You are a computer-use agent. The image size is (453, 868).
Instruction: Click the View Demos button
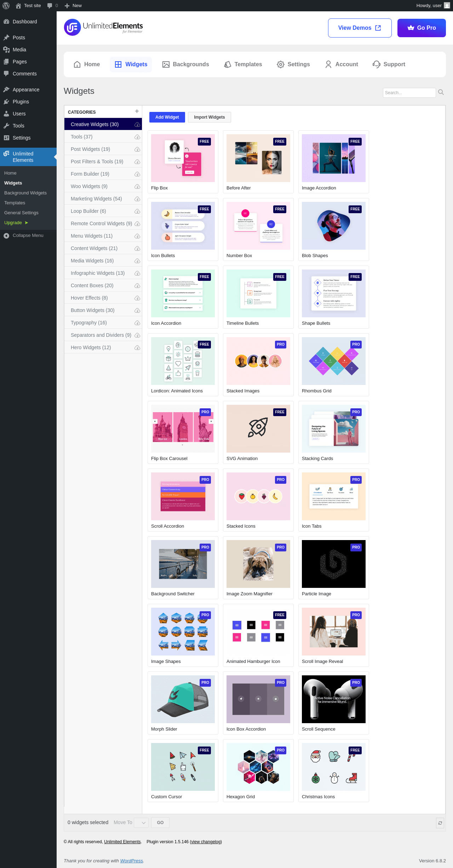coord(360,28)
